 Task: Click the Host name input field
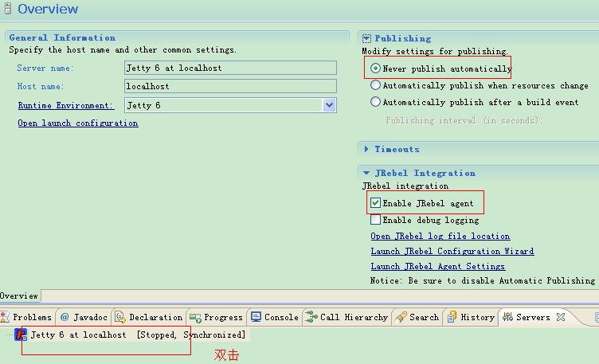230,86
